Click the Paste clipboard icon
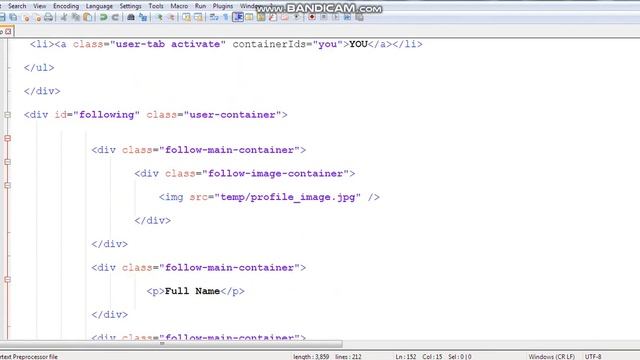The width and height of the screenshot is (640, 360). pos(87,17)
